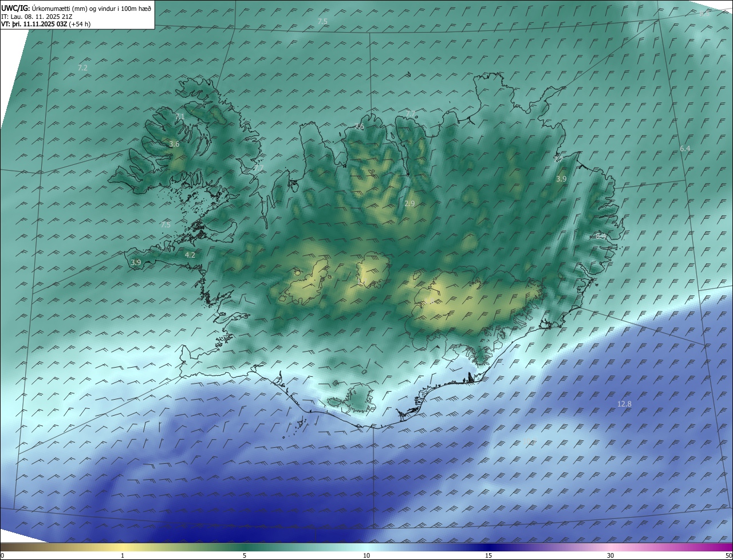Click the 1.7 value label on the central glacier
The image size is (733, 560).
(361, 281)
